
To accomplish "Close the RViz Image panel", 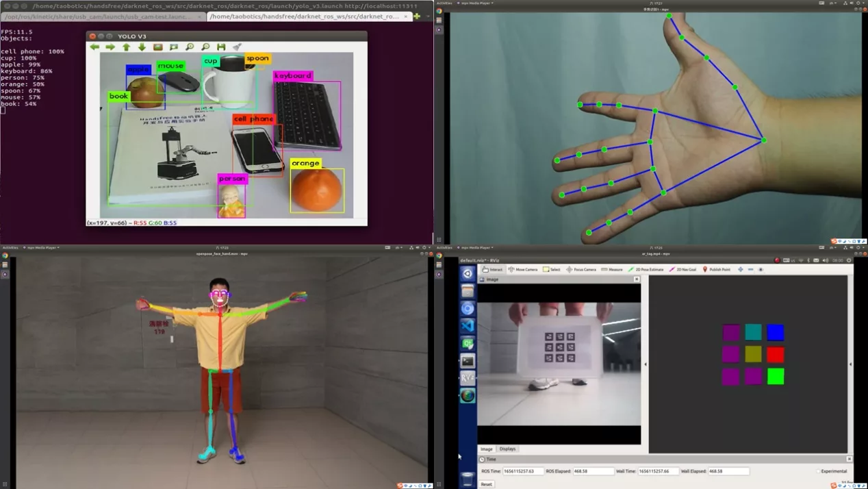I will (x=637, y=279).
